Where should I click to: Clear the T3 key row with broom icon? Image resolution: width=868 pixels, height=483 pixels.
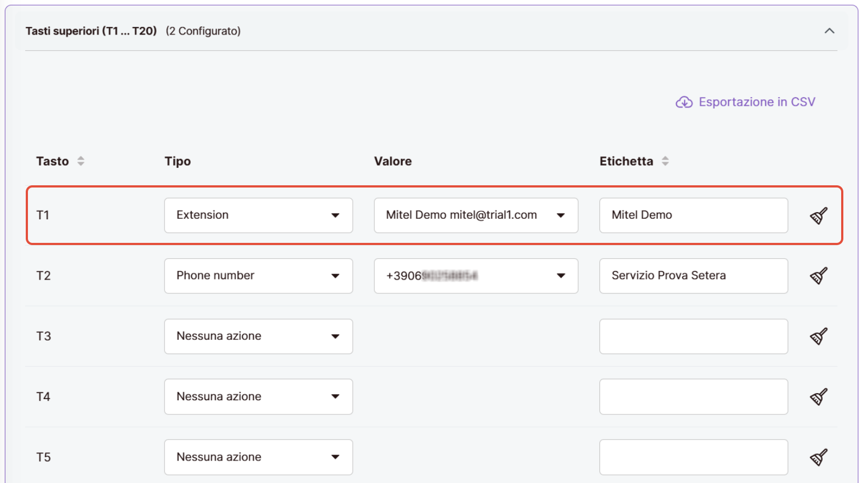pos(818,336)
